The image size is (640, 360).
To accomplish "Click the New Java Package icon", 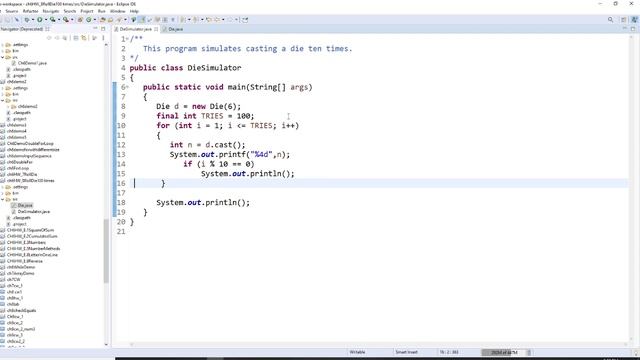I will tap(80, 20).
